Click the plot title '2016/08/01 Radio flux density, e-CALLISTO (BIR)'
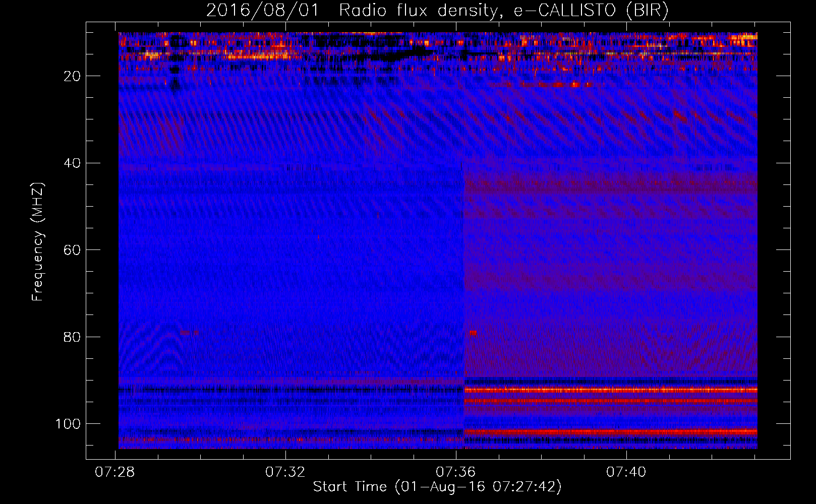 pos(437,10)
